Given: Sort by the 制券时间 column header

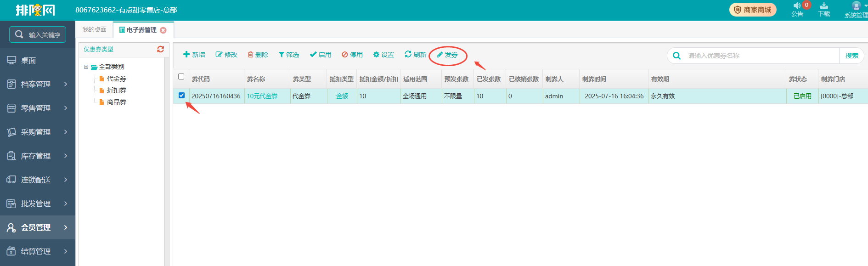Looking at the screenshot, I should tap(614, 79).
